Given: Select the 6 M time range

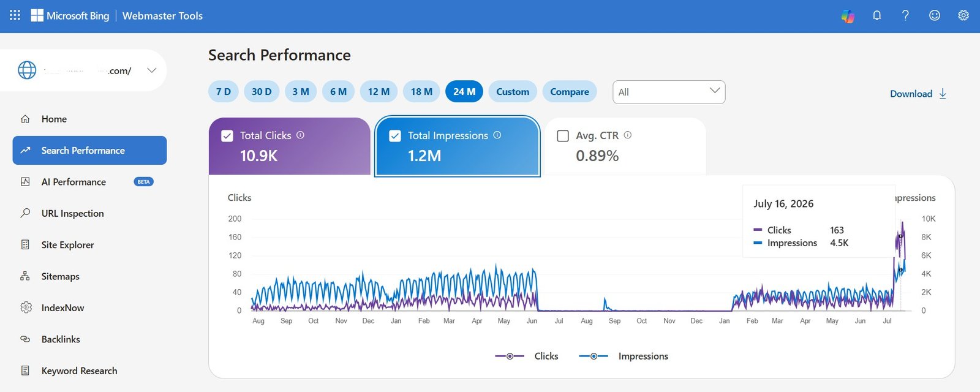Looking at the screenshot, I should pyautogui.click(x=339, y=91).
